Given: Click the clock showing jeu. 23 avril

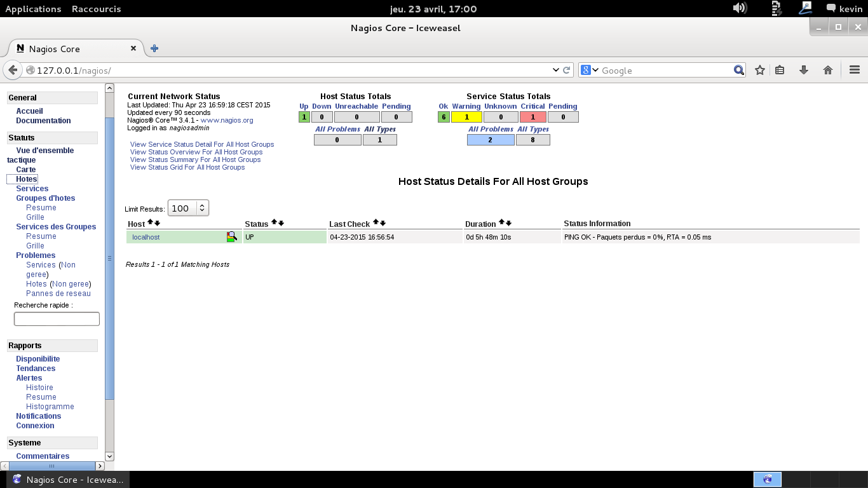Looking at the screenshot, I should click(433, 9).
